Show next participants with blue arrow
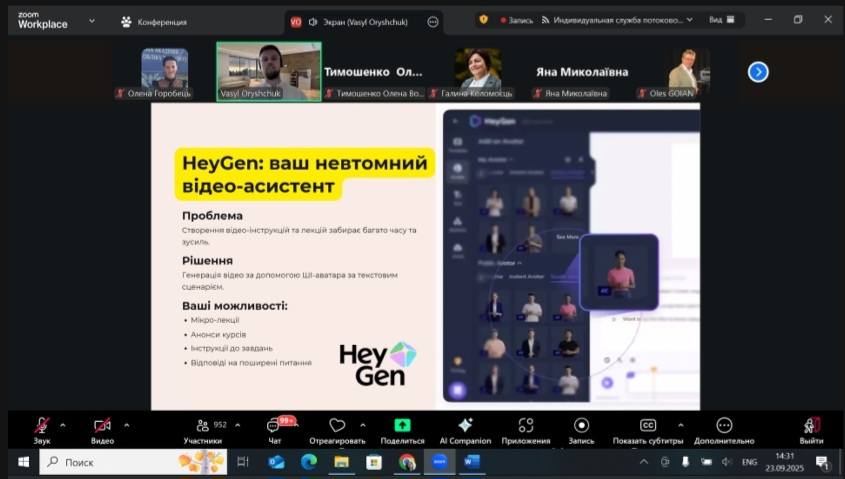Viewport: 845px width, 479px height. (x=758, y=71)
